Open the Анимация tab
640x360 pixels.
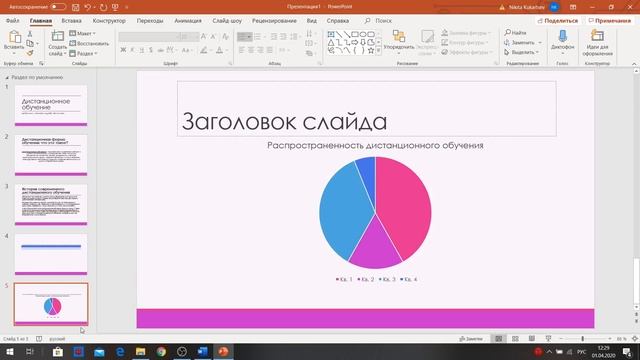click(188, 20)
